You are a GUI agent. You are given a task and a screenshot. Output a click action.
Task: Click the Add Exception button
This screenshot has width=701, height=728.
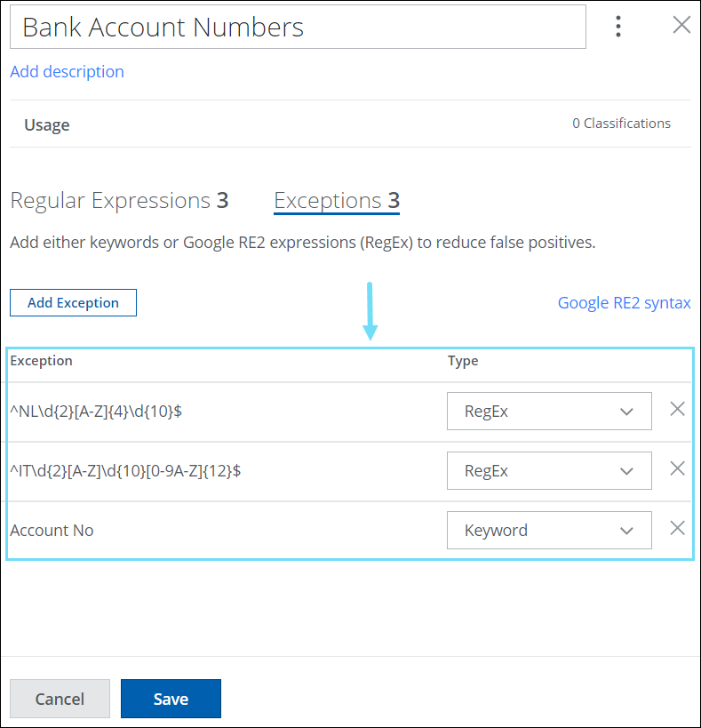coord(73,302)
